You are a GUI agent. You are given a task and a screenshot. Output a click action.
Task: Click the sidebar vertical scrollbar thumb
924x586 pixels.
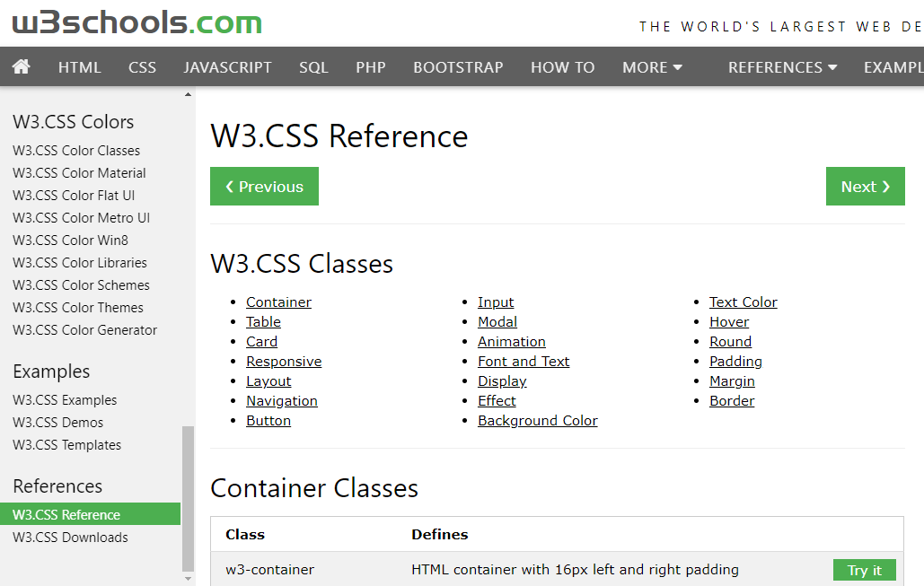point(188,498)
